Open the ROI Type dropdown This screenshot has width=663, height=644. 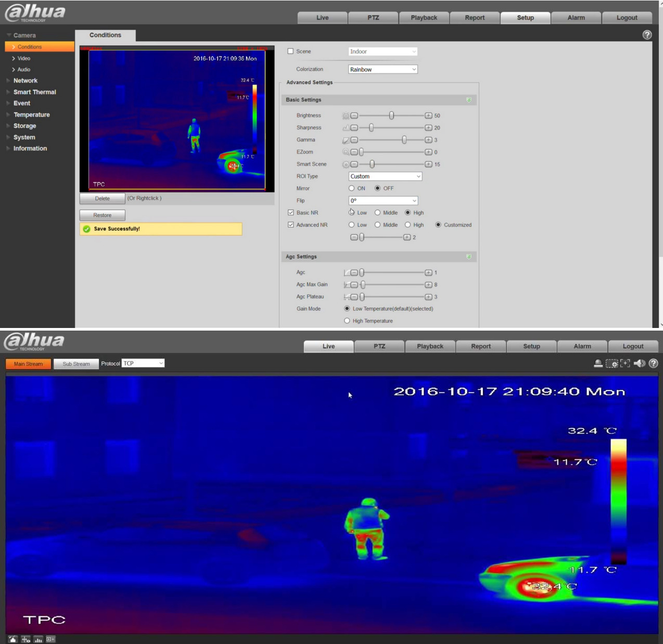point(385,176)
